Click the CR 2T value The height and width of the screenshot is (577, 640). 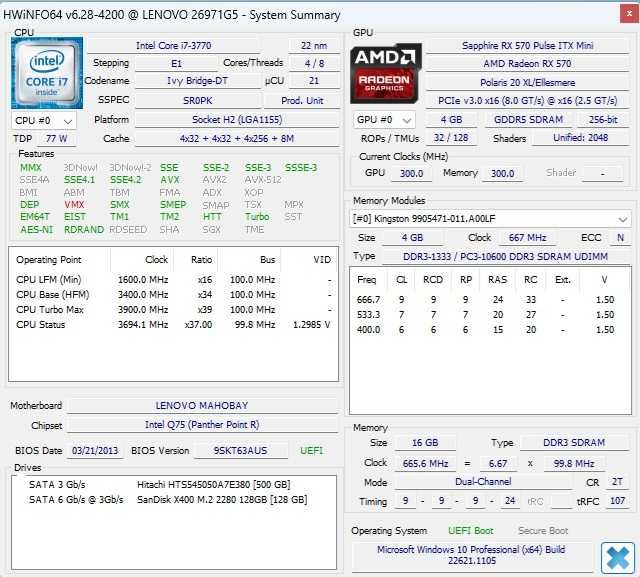(617, 482)
